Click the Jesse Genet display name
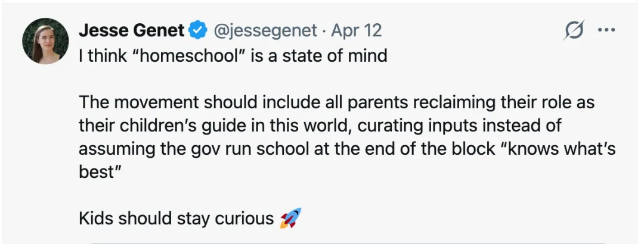The width and height of the screenshot is (644, 244). 131,30
